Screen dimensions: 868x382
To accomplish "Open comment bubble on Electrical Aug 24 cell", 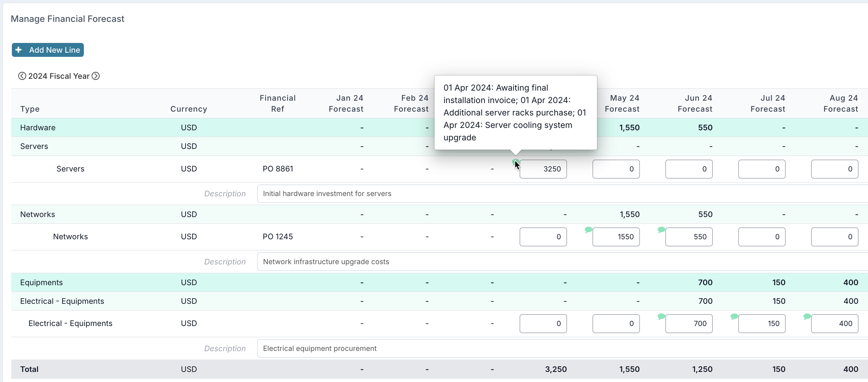I will [807, 316].
